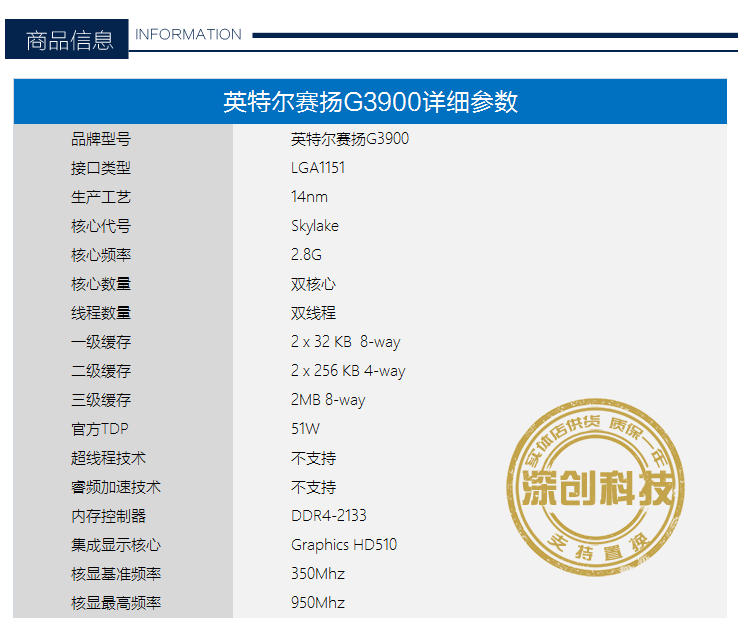Click the 双核心 value

tap(313, 284)
